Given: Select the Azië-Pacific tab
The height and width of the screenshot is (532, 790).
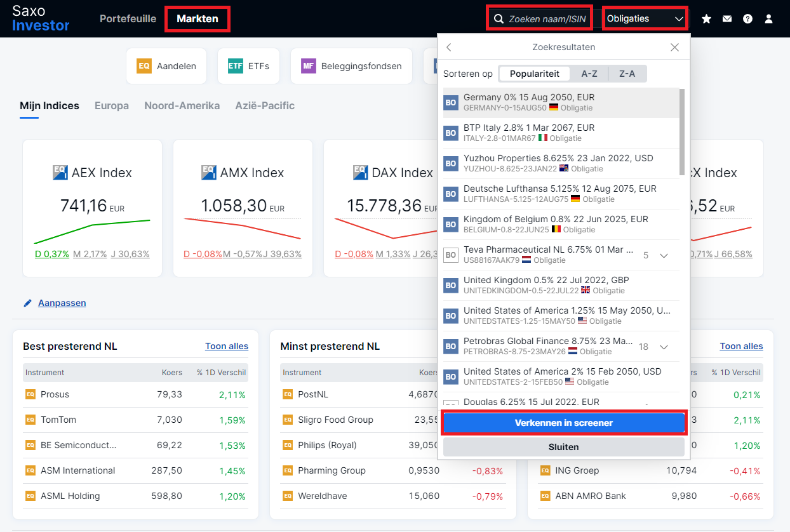Looking at the screenshot, I should pyautogui.click(x=265, y=105).
